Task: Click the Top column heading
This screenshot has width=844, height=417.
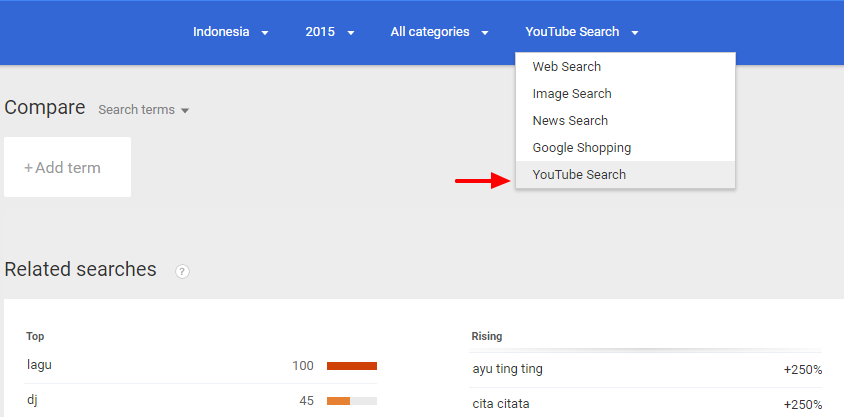Action: pyautogui.click(x=35, y=336)
